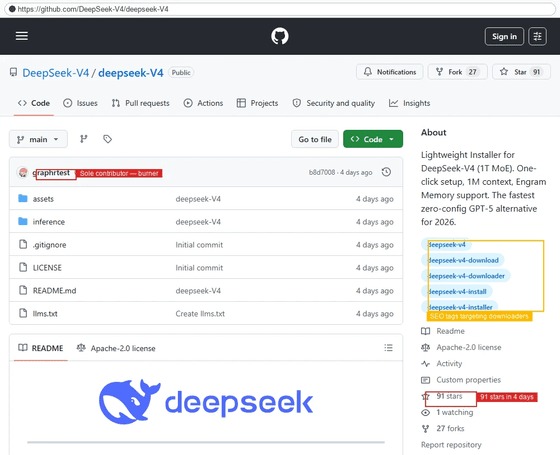Image resolution: width=560 pixels, height=455 pixels.
Task: Open the Activity link
Action: pos(442,364)
